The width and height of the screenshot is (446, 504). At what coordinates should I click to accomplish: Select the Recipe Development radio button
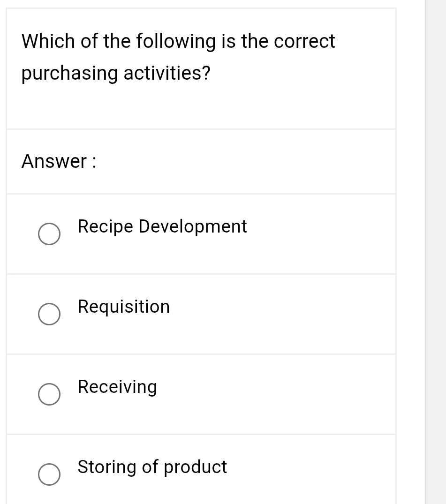pyautogui.click(x=49, y=234)
